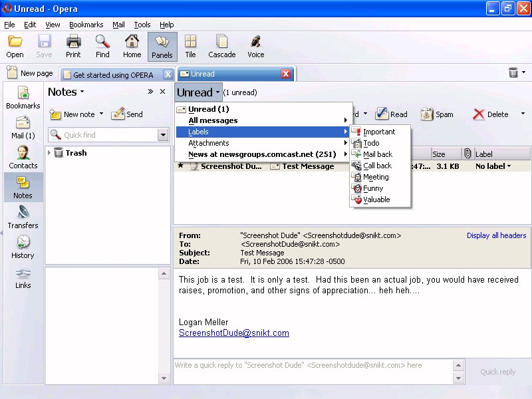Click the Voice toolbar icon

tap(255, 47)
